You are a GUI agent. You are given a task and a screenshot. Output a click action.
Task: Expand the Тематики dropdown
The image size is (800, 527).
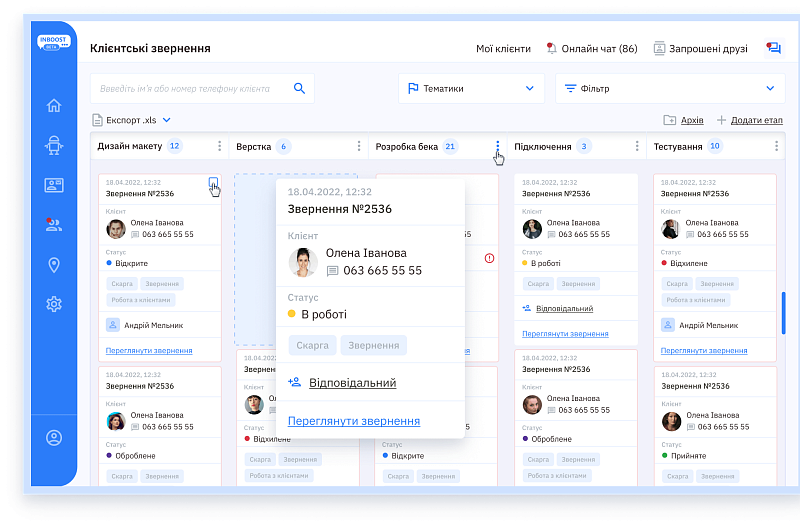pyautogui.click(x=471, y=88)
